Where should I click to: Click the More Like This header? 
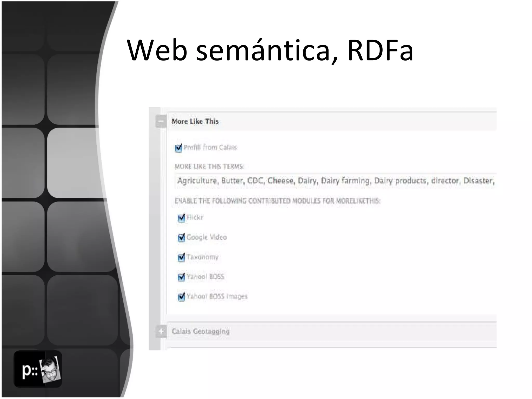[195, 121]
